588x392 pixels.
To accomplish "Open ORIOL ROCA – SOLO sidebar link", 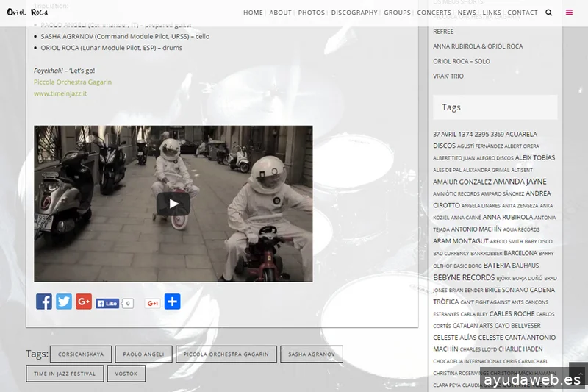I will click(462, 61).
